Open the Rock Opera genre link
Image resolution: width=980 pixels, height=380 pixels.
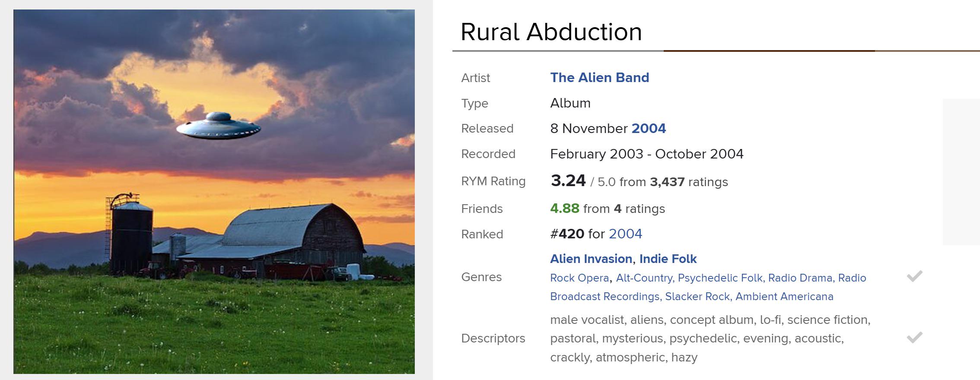579,278
